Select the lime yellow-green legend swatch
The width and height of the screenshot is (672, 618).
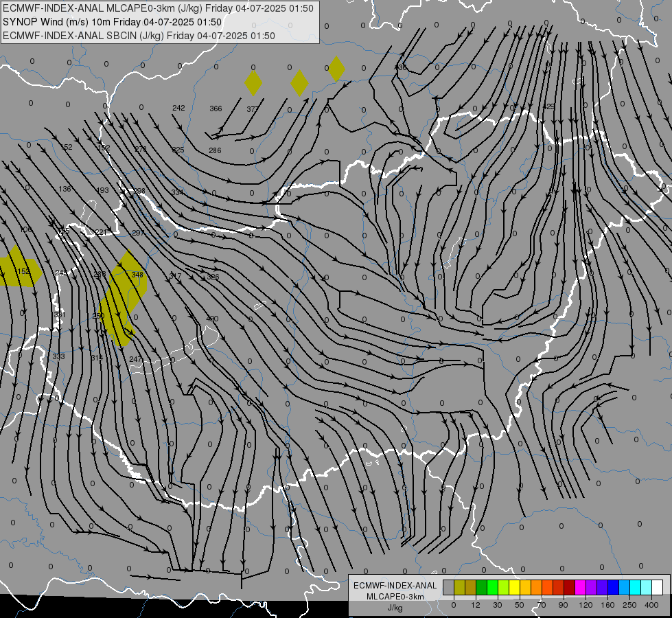point(504,587)
